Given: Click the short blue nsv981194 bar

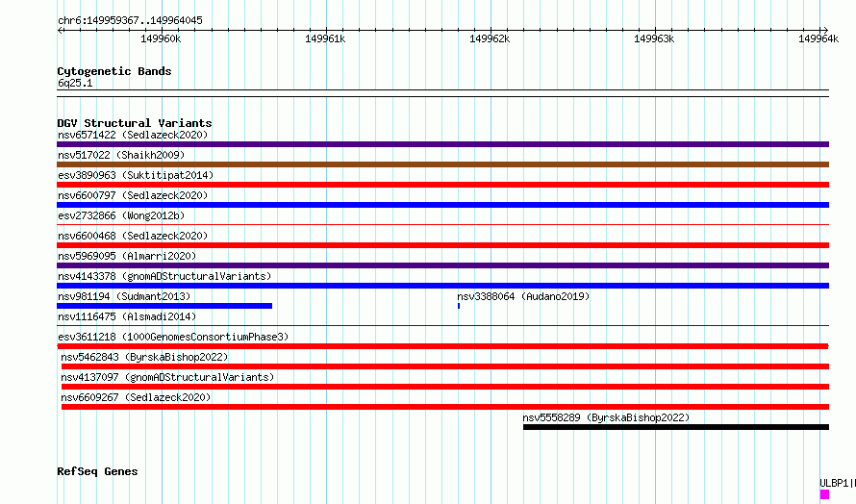Looking at the screenshot, I should (164, 306).
